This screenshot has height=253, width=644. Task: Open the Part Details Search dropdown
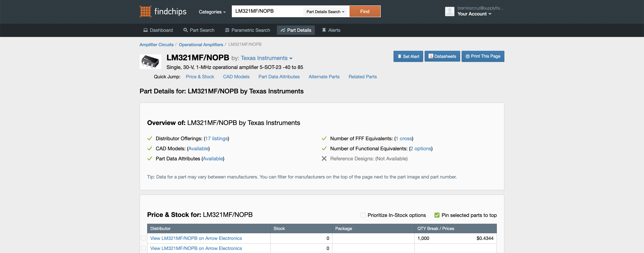pyautogui.click(x=325, y=12)
